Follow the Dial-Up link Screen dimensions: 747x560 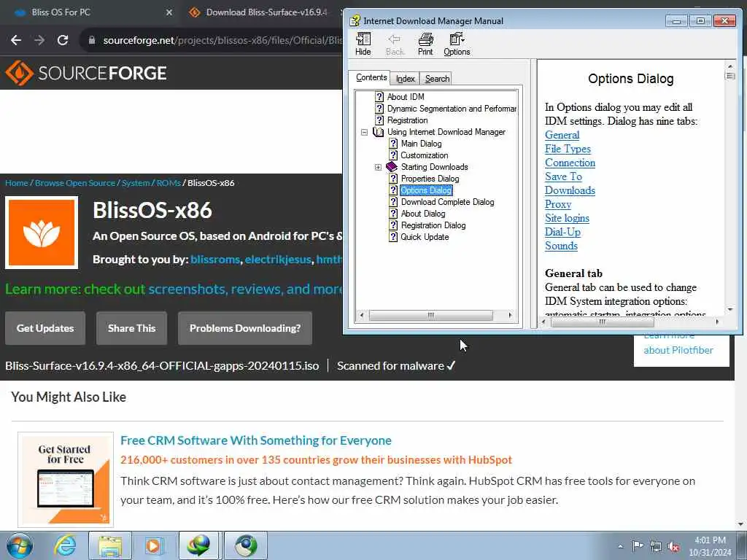(x=562, y=232)
